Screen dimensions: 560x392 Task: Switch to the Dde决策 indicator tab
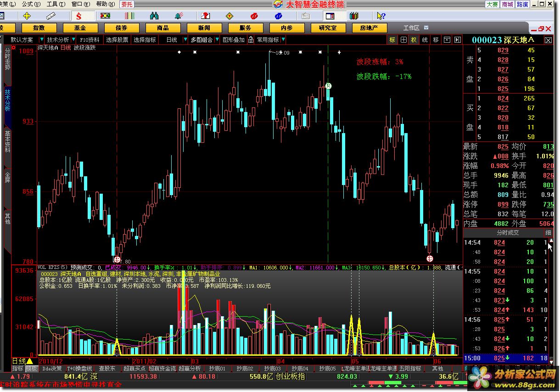[52, 368]
